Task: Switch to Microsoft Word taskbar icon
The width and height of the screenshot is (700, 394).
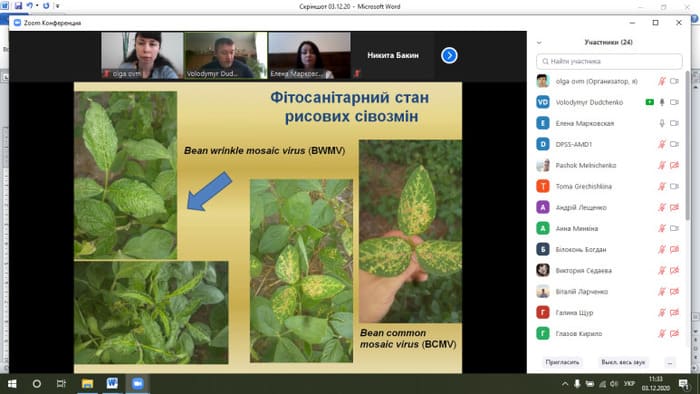Action: coord(112,384)
